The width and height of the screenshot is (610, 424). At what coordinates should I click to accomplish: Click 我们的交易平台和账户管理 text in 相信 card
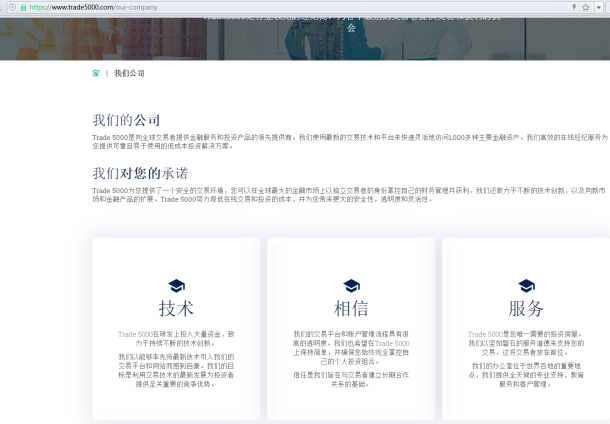click(x=351, y=348)
